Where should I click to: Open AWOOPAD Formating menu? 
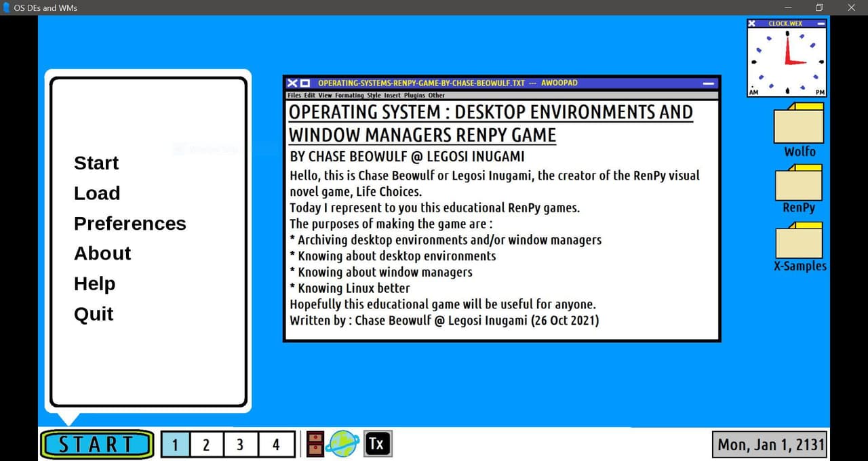click(350, 96)
